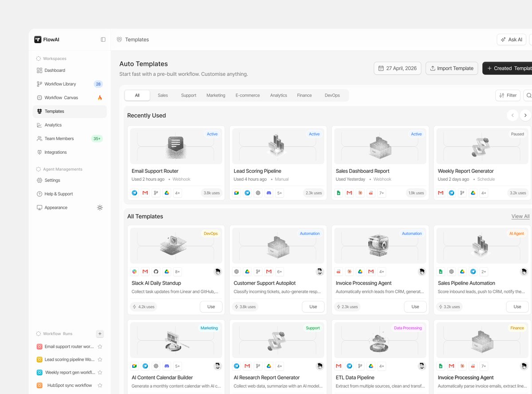Click the Sheets icon on Sales Dashboard Report card
The image size is (532, 394).
[339, 193]
